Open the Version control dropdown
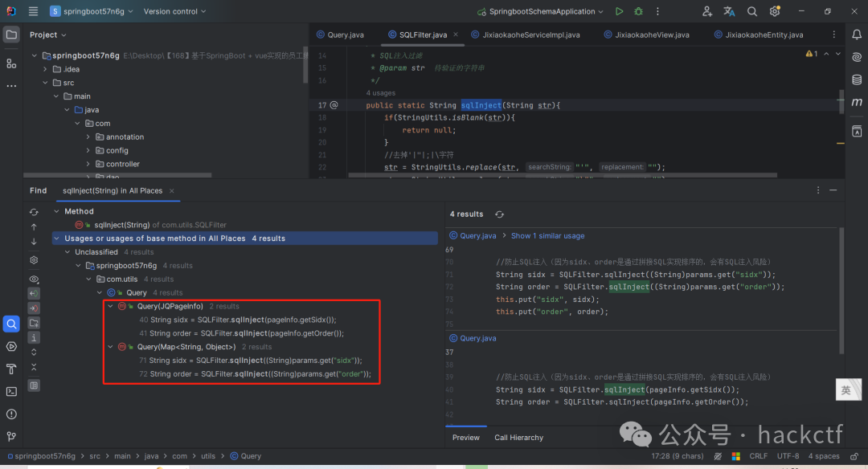868x469 pixels. 175,12
